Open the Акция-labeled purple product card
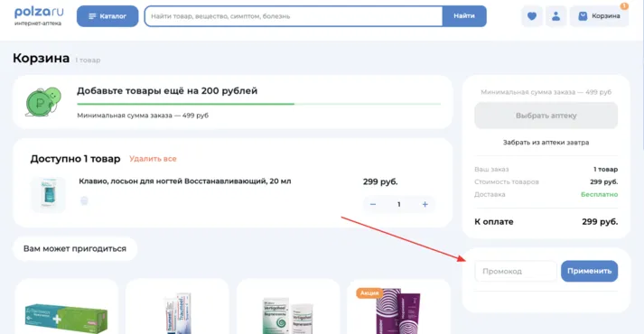The width and height of the screenshot is (644, 334). click(x=398, y=307)
